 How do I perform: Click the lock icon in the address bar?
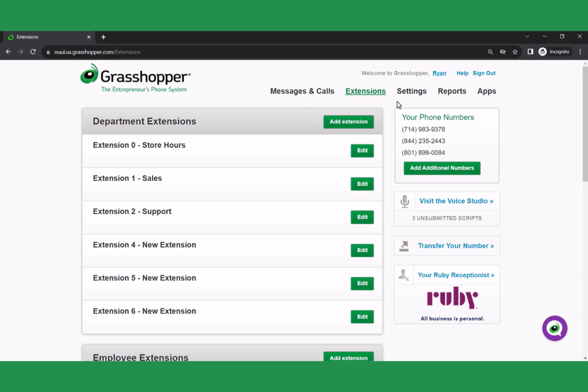[x=48, y=52]
